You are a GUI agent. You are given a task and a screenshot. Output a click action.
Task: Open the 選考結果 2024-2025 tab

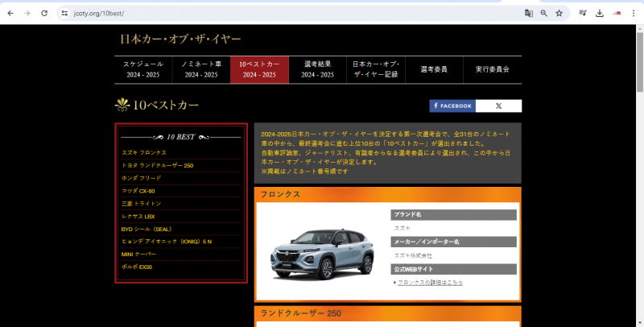coord(318,69)
